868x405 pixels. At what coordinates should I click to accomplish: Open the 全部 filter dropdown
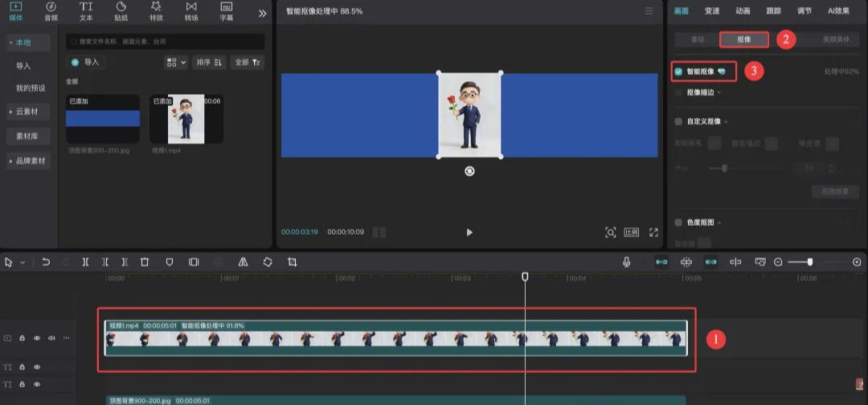pos(248,63)
